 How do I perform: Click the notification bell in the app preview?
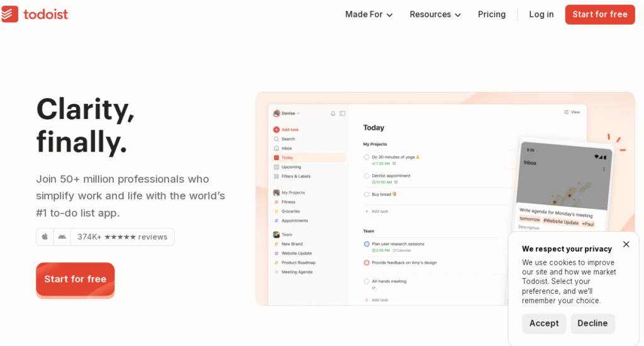(333, 113)
